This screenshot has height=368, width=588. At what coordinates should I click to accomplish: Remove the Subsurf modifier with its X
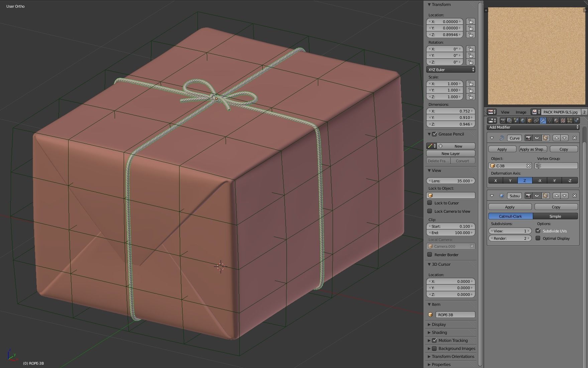pos(575,196)
